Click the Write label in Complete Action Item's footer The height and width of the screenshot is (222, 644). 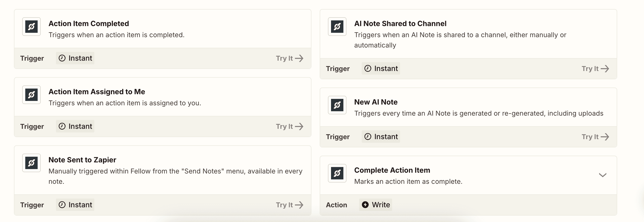click(x=381, y=205)
